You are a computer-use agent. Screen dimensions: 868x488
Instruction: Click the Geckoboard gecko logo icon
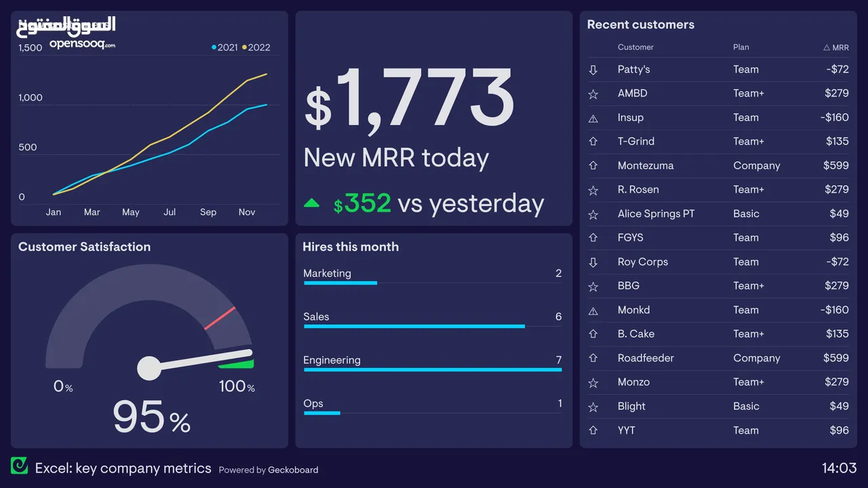click(19, 466)
